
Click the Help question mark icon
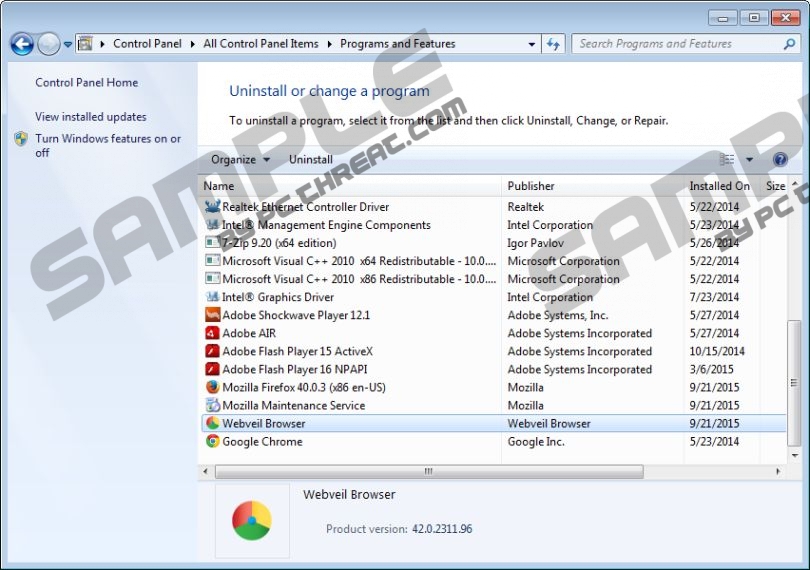(780, 160)
